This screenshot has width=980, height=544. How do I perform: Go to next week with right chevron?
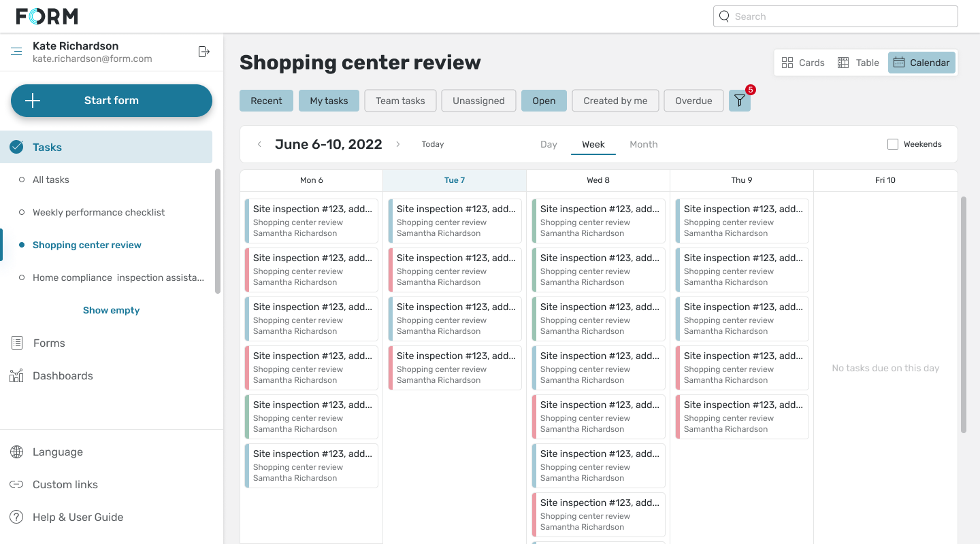click(x=398, y=144)
